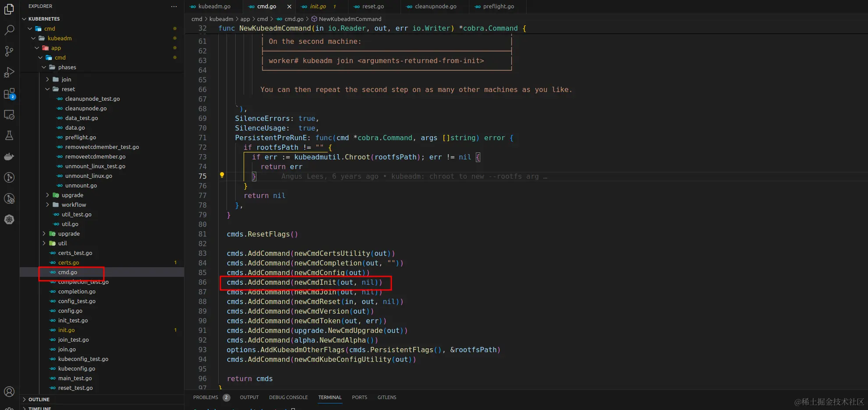The width and height of the screenshot is (868, 410).
Task: Open cleanupnode_test.go in the file tree
Action: (x=92, y=99)
